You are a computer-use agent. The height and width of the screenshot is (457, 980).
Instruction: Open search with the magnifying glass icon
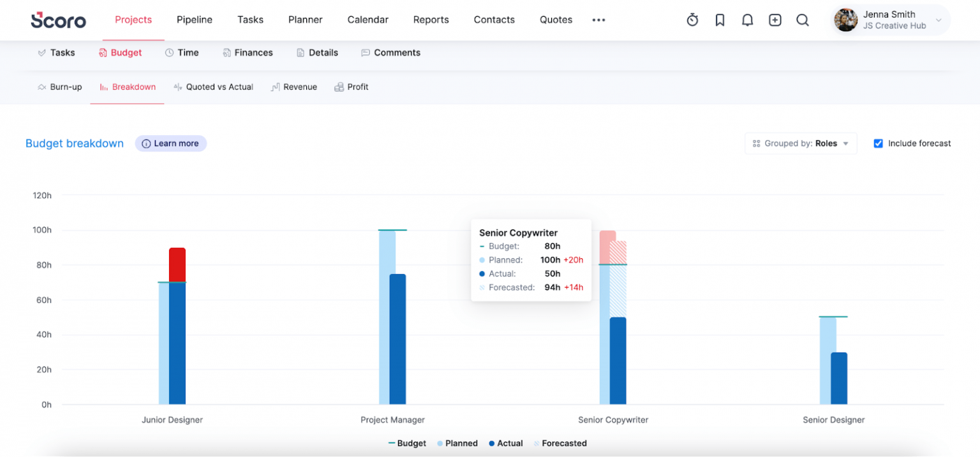pyautogui.click(x=802, y=20)
